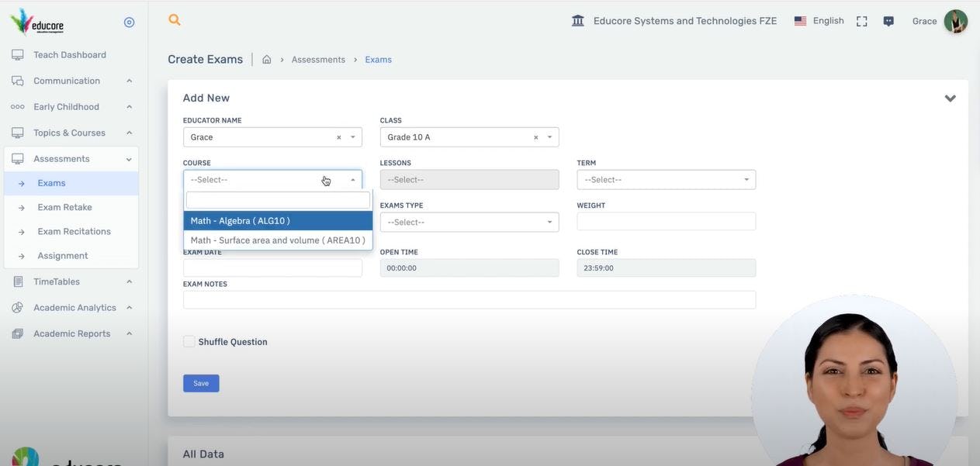Collapse the Add New panel chevron
Viewport: 980px width, 466px height.
point(950,98)
